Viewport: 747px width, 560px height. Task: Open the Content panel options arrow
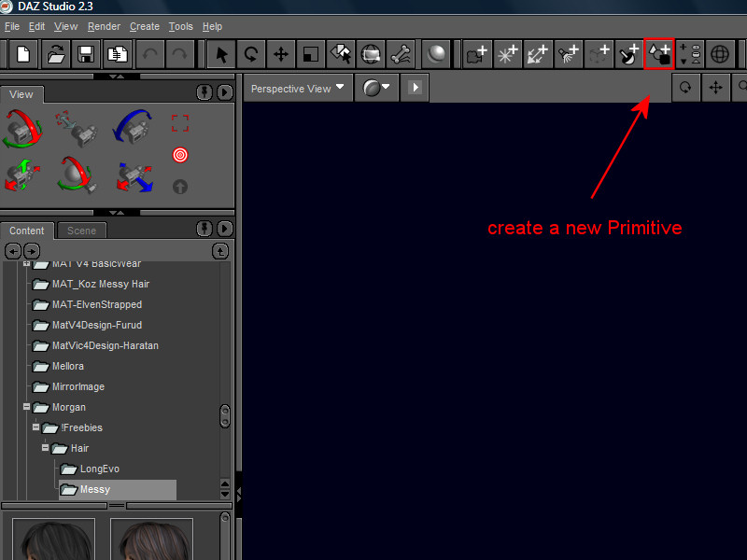pyautogui.click(x=225, y=229)
